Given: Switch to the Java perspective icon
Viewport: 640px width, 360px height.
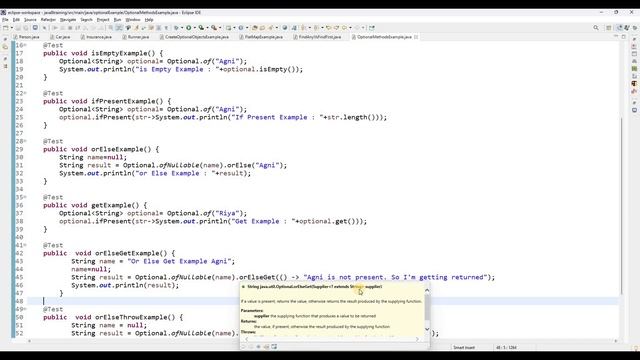Looking at the screenshot, I should click(x=619, y=28).
